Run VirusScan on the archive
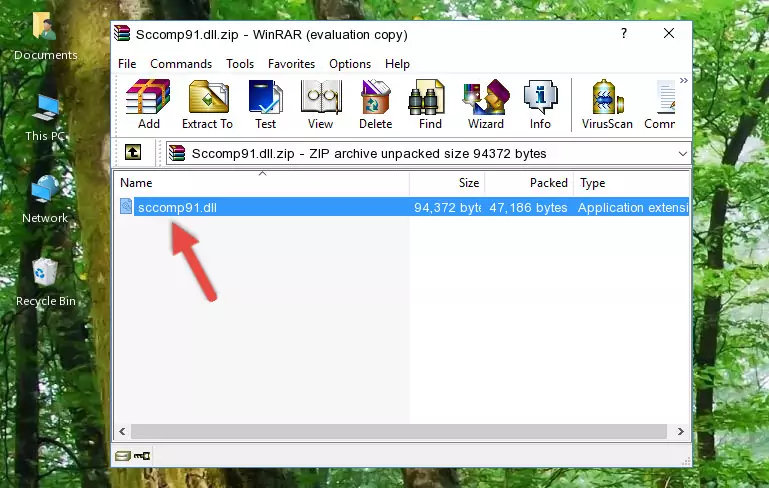This screenshot has height=488, width=769. [x=607, y=104]
